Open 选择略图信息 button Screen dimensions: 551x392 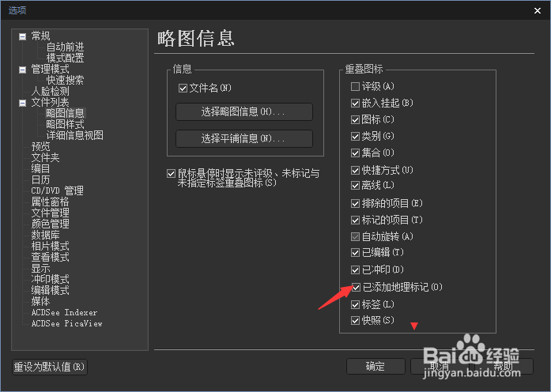(x=243, y=111)
